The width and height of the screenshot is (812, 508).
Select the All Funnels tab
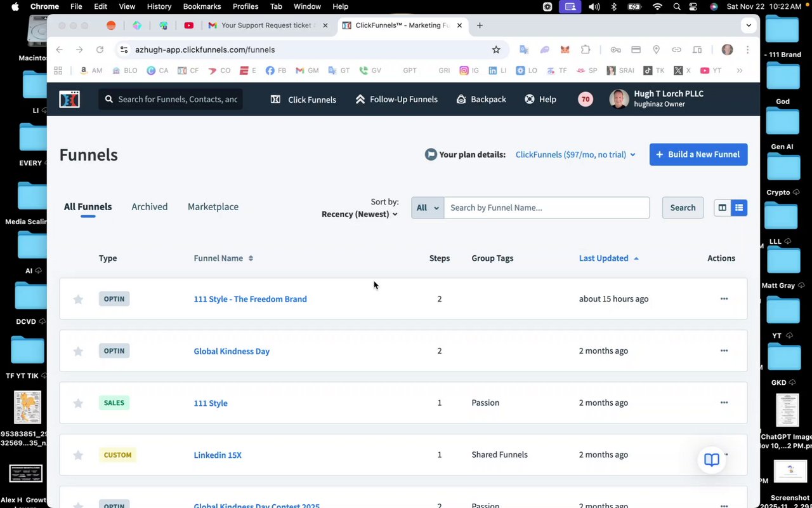(88, 206)
